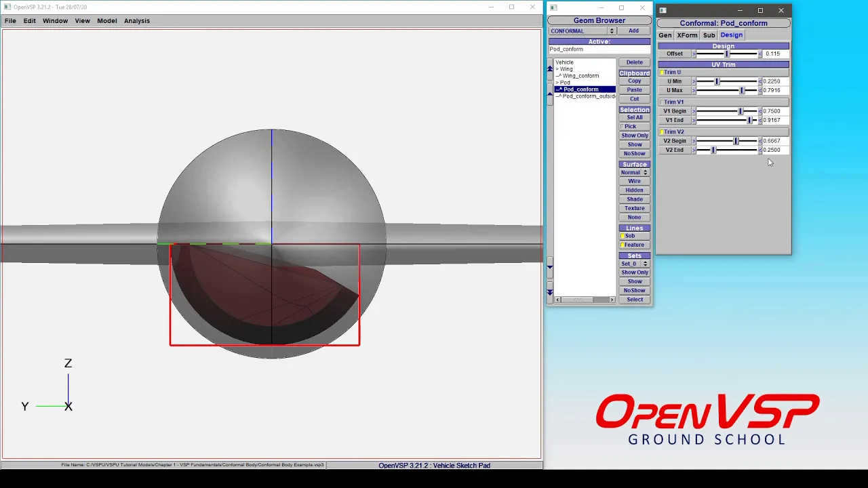The image size is (868, 488).
Task: Open the Model menu
Action: pyautogui.click(x=106, y=21)
